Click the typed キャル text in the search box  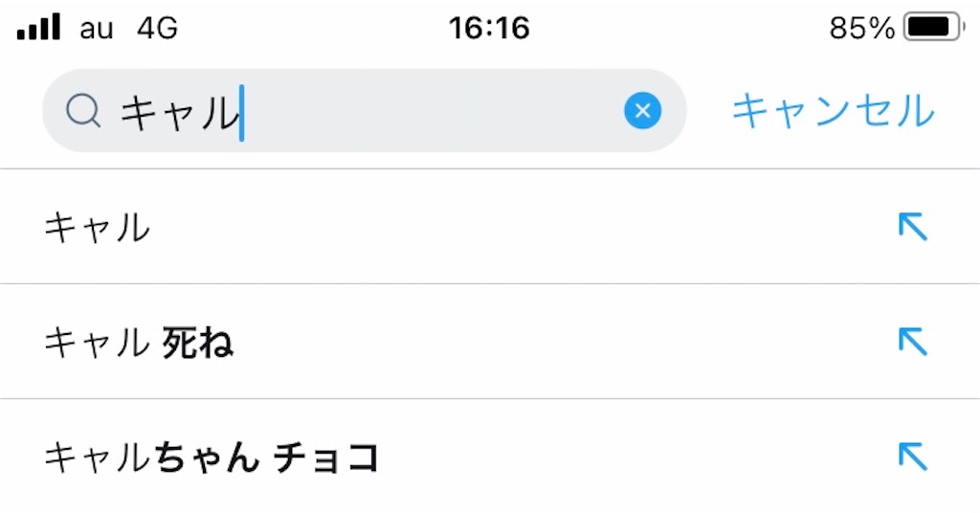tap(178, 113)
